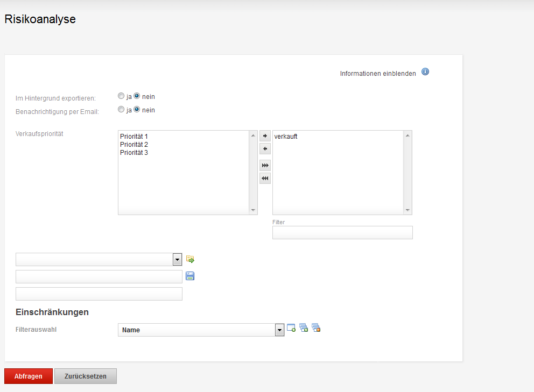Click the load folder icon

[x=190, y=259]
